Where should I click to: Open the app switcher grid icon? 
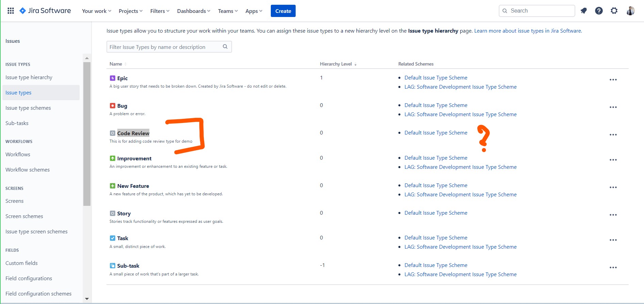pos(11,11)
